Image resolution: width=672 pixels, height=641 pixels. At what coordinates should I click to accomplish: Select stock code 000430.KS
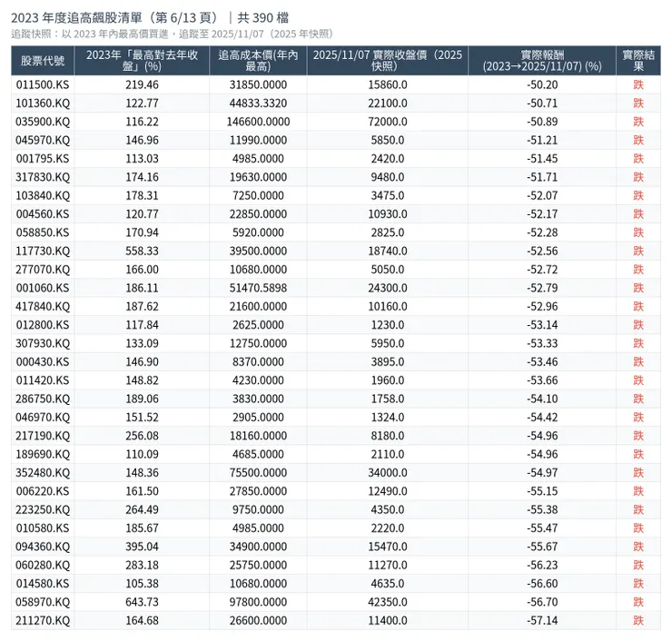tap(43, 362)
